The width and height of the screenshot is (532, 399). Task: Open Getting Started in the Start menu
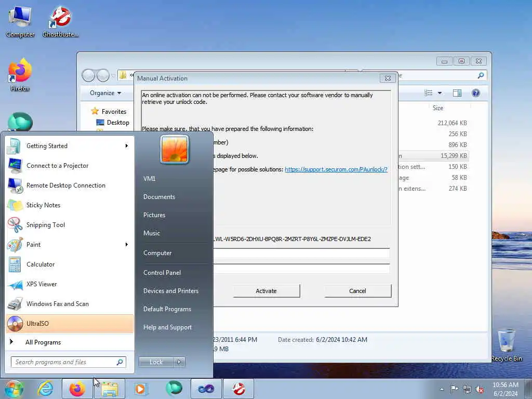(70, 146)
